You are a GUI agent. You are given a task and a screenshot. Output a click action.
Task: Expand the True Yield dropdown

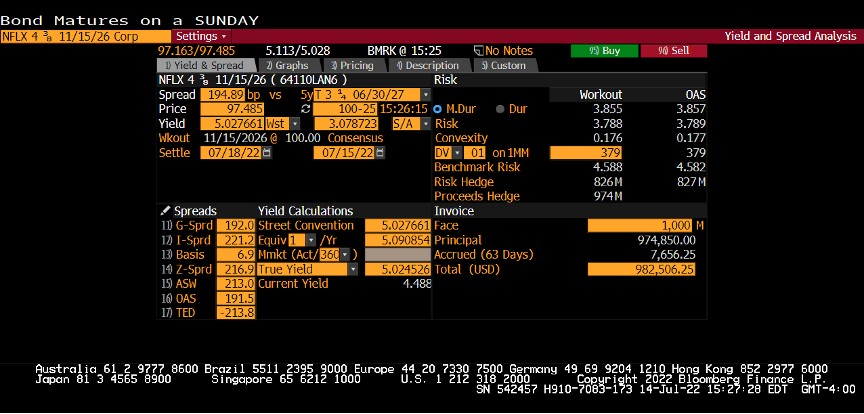click(353, 269)
